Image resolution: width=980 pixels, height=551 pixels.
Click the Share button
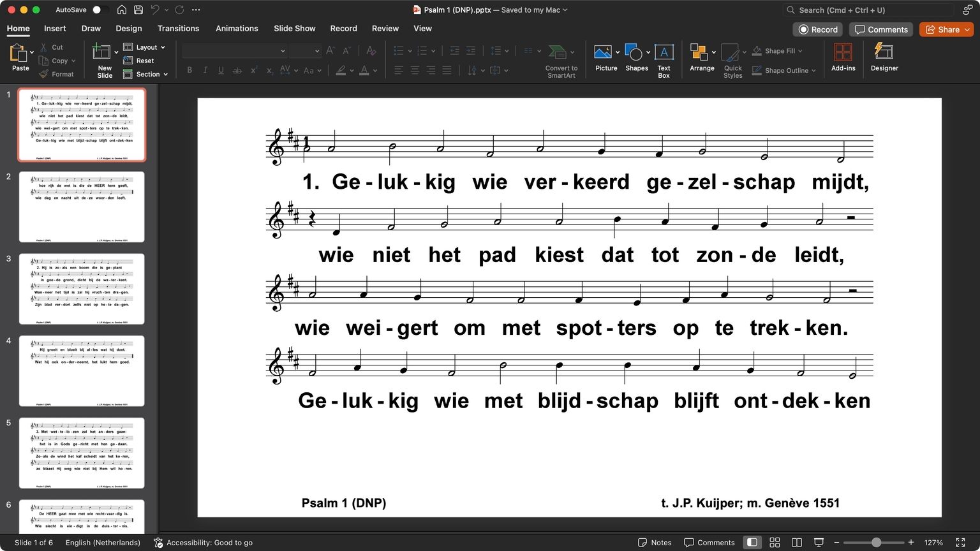pos(946,29)
